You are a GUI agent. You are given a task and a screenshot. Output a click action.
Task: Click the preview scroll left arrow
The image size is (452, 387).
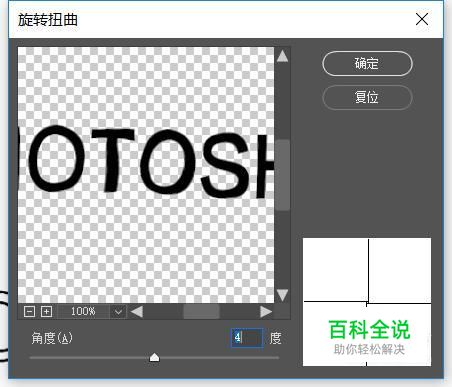(137, 312)
